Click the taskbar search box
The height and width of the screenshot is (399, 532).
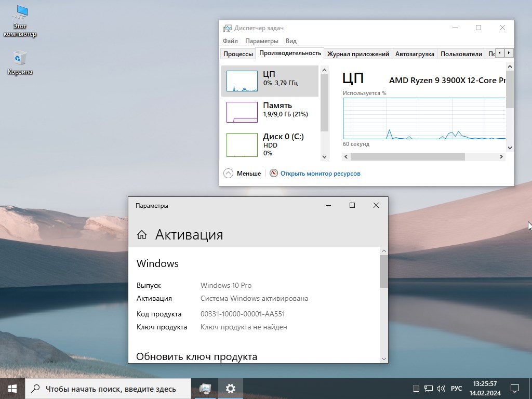[108, 389]
